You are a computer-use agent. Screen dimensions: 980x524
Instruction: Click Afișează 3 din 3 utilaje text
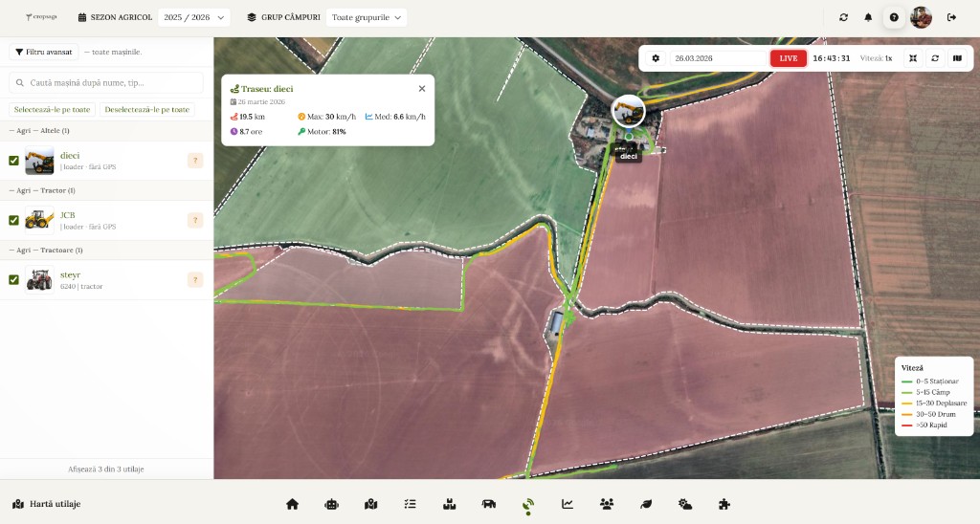pos(106,469)
